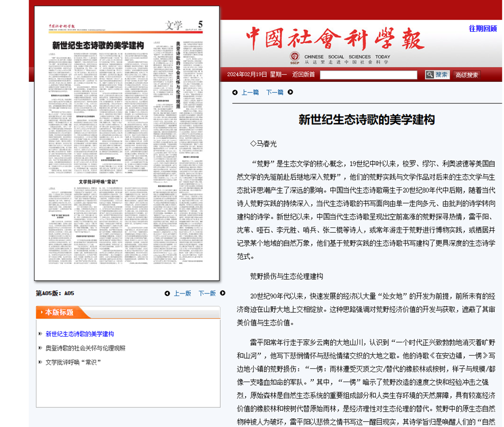Select the 本版标题 tab header

click(59, 312)
